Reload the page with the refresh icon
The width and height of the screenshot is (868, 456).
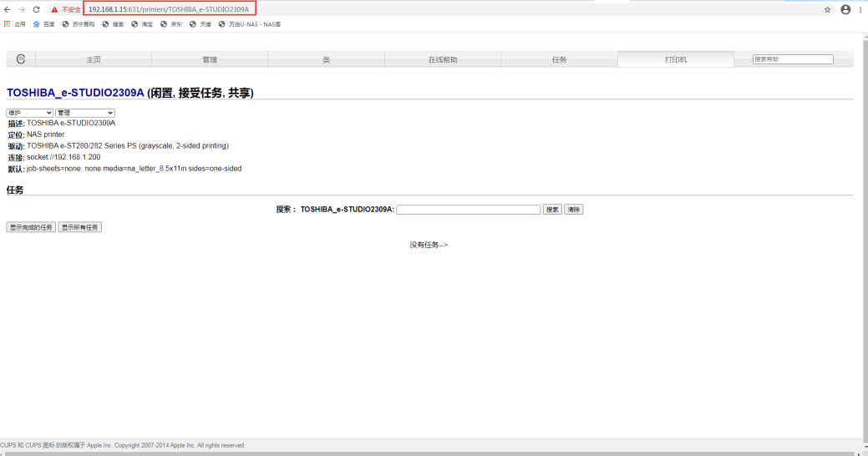coord(36,9)
